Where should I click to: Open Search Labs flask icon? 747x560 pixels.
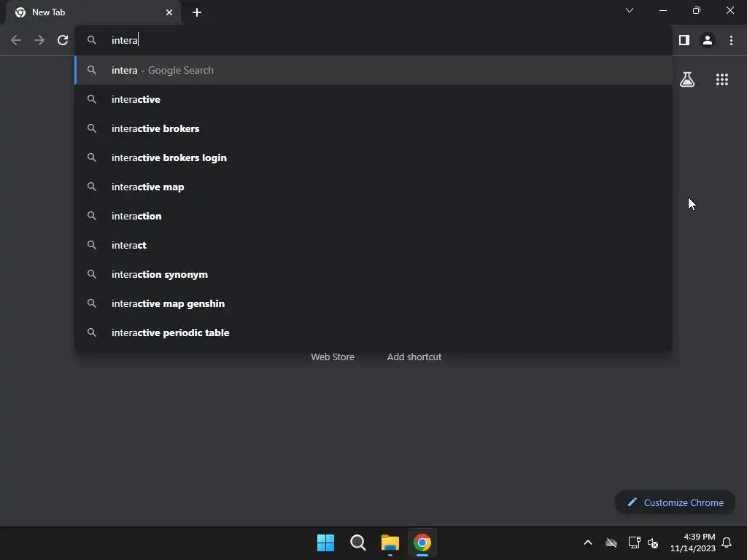point(687,79)
